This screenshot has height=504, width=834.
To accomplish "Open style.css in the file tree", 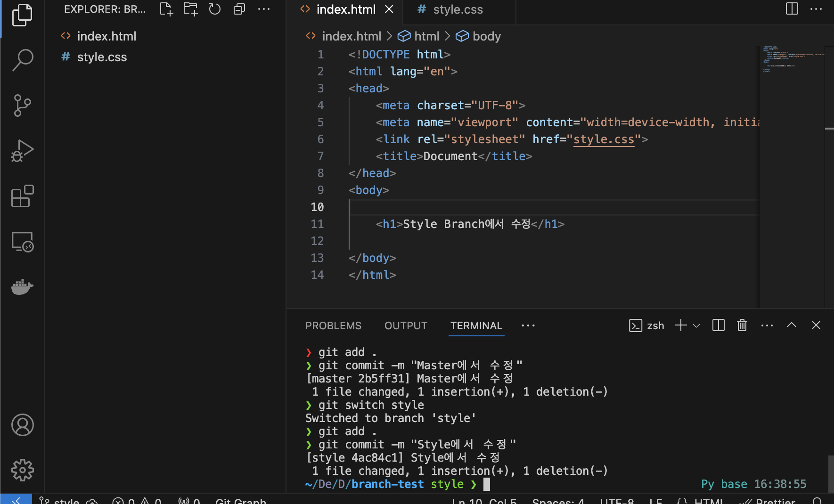I will point(165,57).
